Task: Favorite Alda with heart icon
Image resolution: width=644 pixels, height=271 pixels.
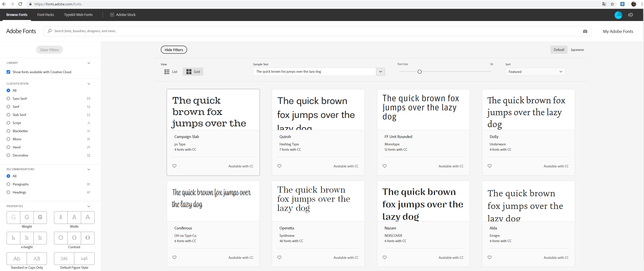Action: point(490,257)
